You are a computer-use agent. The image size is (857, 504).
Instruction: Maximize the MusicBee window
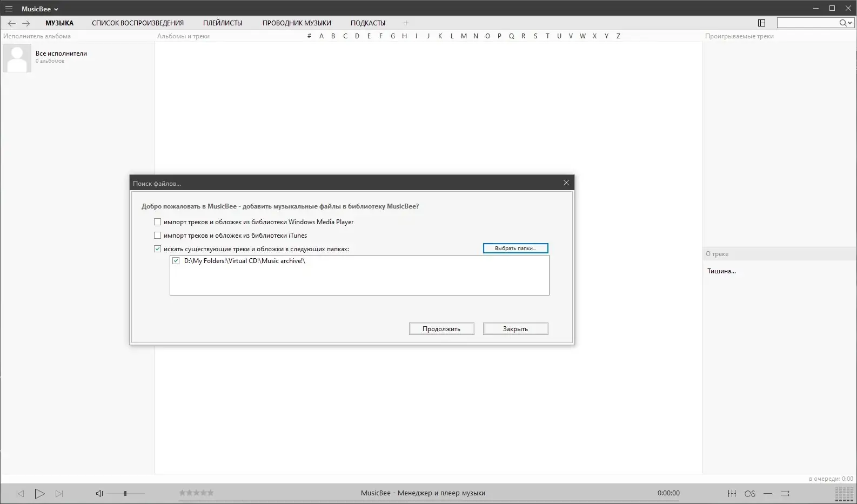[832, 8]
